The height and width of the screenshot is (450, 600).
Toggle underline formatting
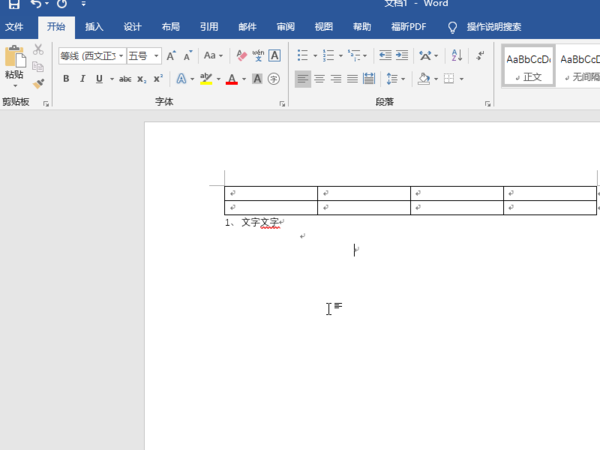click(99, 79)
